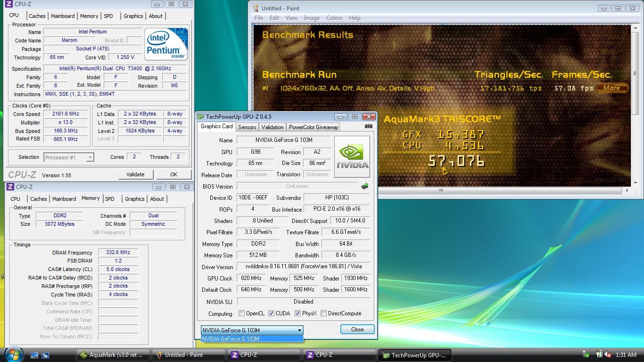
Task: Click the Bandwidth value 8.4 GB/s
Action: point(346,255)
